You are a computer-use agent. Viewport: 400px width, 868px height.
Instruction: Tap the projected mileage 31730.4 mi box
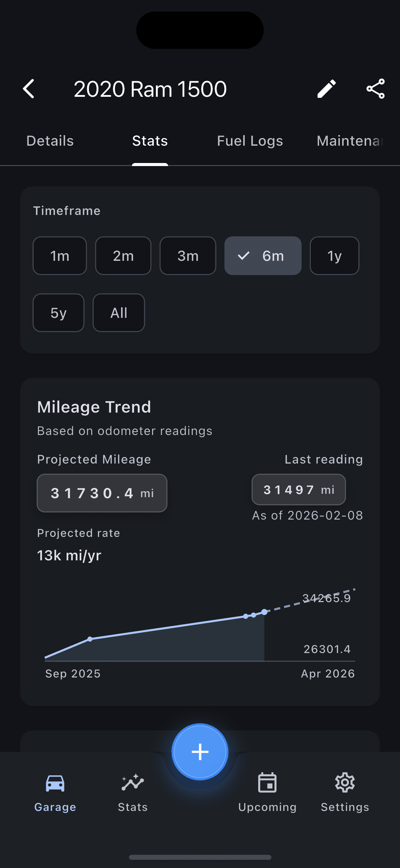102,493
